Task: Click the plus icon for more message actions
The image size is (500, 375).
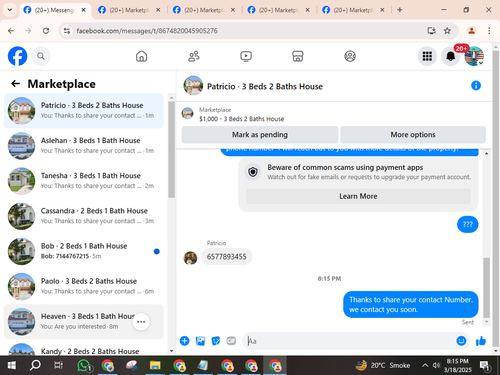Action: pyautogui.click(x=184, y=341)
